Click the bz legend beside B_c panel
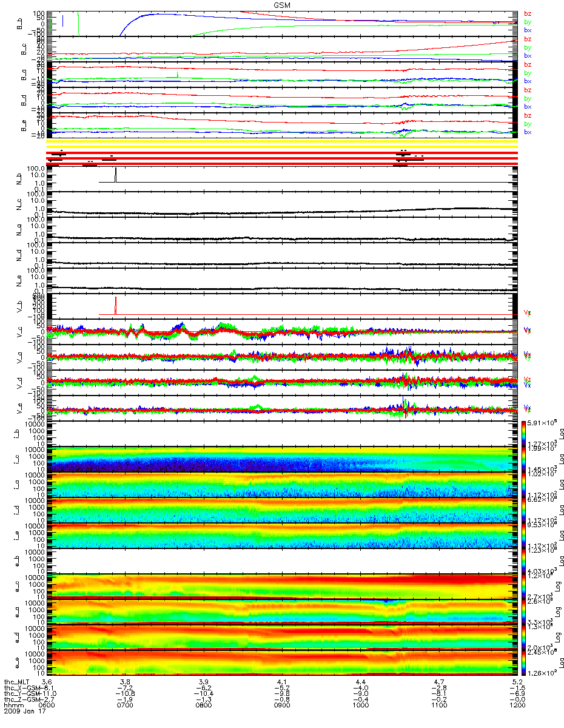The height and width of the screenshot is (728, 564). 528,39
